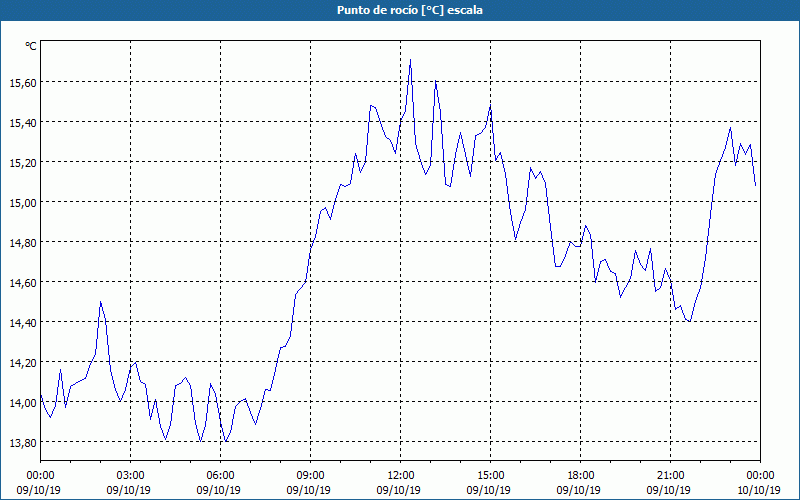Click the 14,00 y-axis value
Viewport: 800px width, 500px height.
coord(23,403)
